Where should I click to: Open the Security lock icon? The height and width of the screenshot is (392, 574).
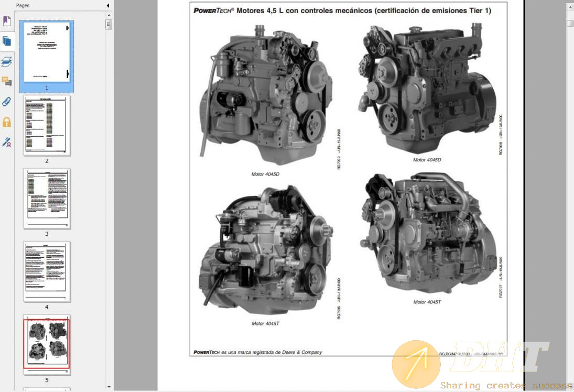(x=7, y=122)
